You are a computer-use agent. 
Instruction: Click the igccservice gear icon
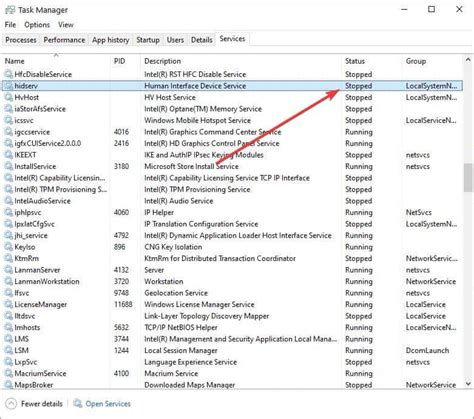click(x=8, y=132)
